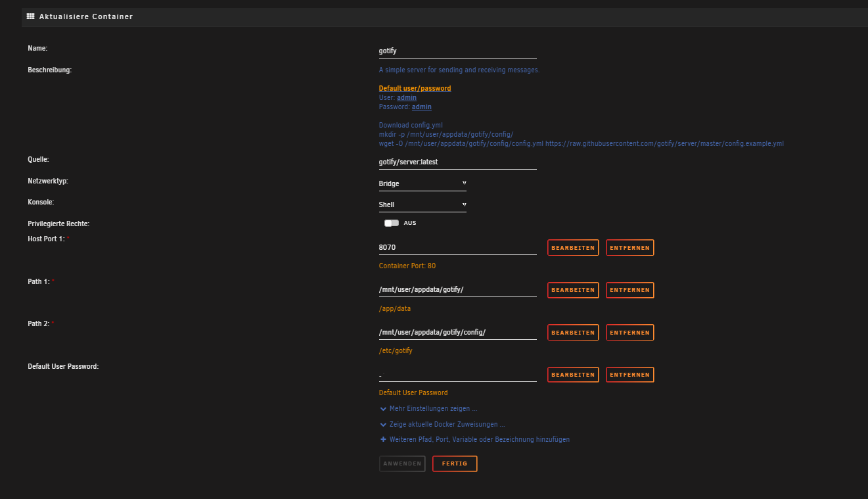Focus the Host Port 1 field 8070
Viewport: 868px width, 499px height.
[458, 247]
